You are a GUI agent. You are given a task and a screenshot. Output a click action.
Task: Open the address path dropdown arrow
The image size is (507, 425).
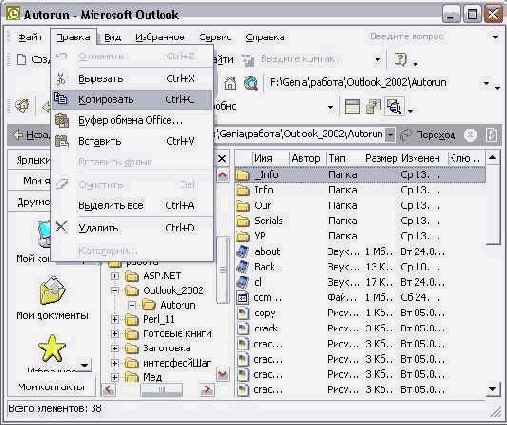pyautogui.click(x=486, y=83)
